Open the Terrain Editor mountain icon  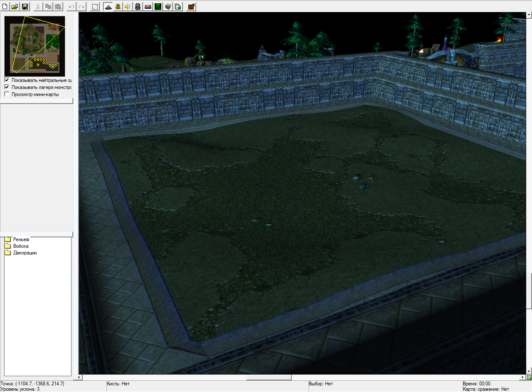pyautogui.click(x=108, y=7)
